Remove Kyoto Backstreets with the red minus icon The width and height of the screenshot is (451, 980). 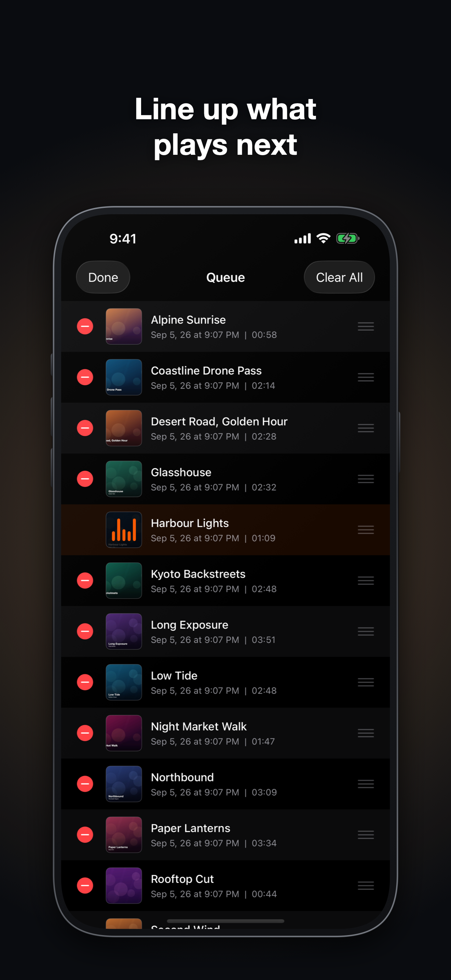click(x=85, y=581)
